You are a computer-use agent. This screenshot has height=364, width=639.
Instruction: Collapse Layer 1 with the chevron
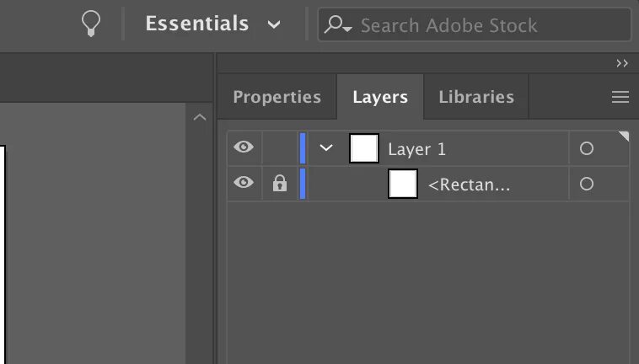click(x=327, y=148)
